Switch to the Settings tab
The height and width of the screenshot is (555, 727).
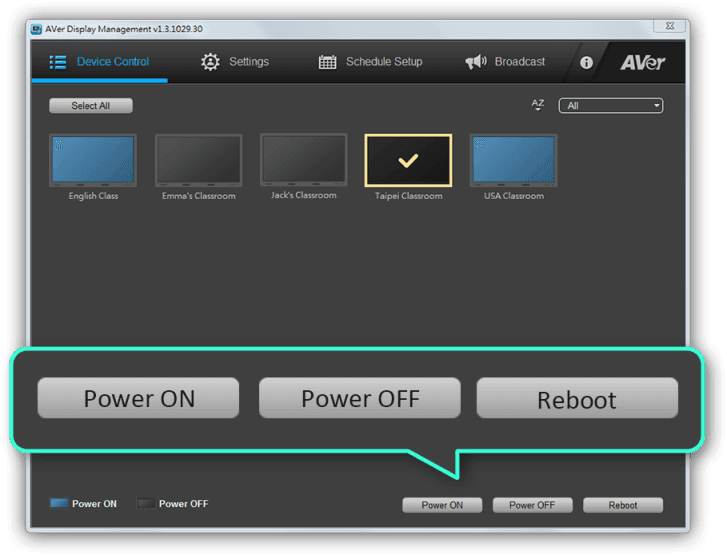pyautogui.click(x=235, y=62)
